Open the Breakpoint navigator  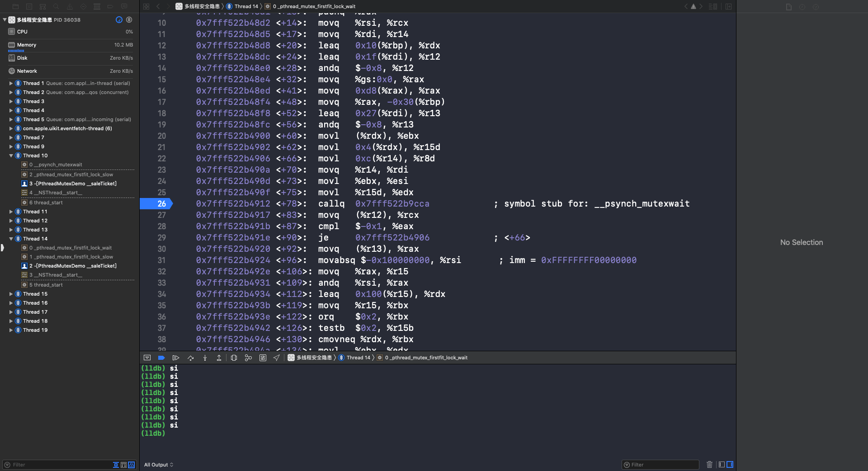click(110, 7)
